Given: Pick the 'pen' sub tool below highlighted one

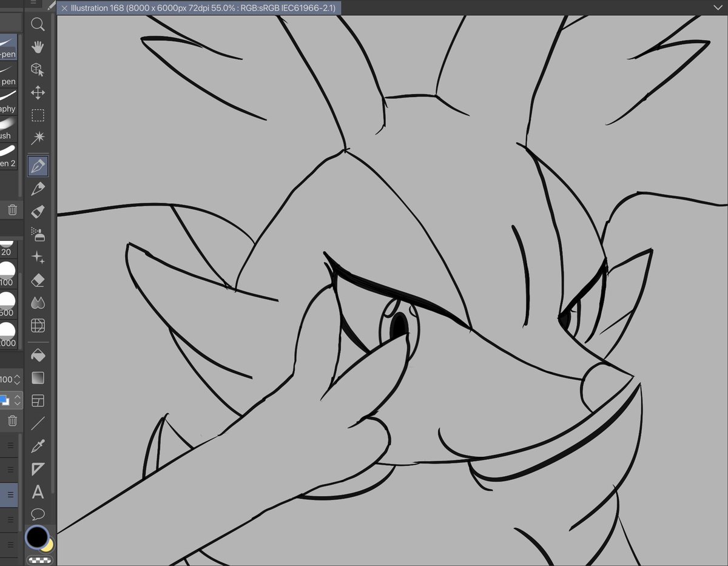Looking at the screenshot, I should (8, 74).
